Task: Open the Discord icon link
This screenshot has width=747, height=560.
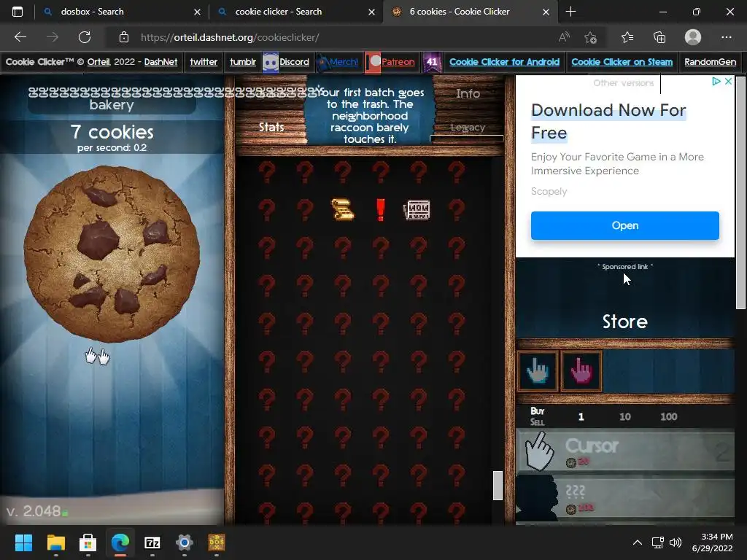Action: (x=271, y=62)
